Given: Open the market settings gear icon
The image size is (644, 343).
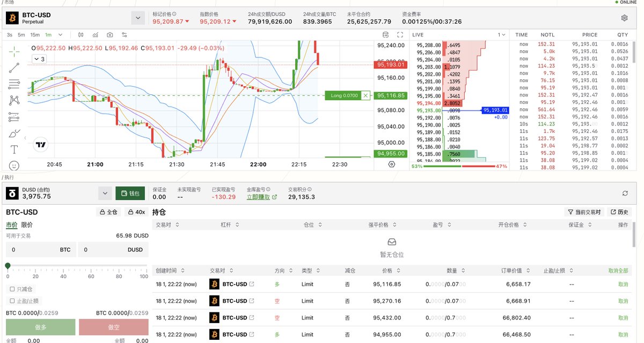Looking at the screenshot, I should 624,18.
